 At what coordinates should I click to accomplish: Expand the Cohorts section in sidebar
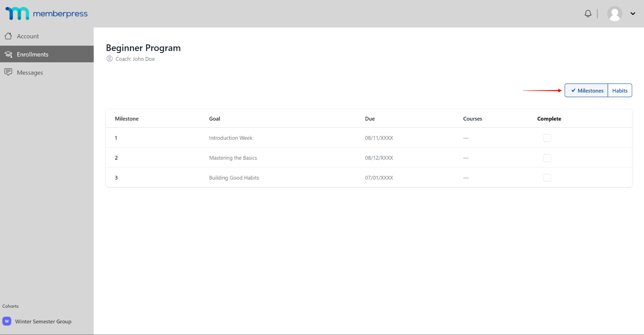coord(10,306)
